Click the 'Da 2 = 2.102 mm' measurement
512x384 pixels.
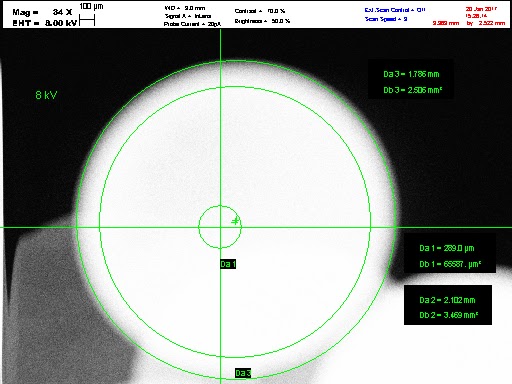coord(447,300)
